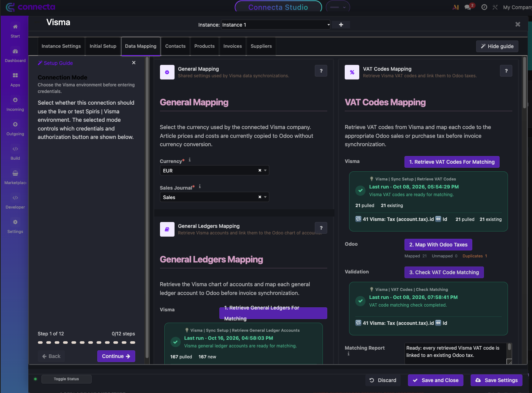The height and width of the screenshot is (393, 532).
Task: Click Continue in the setup guide
Action: (x=116, y=356)
